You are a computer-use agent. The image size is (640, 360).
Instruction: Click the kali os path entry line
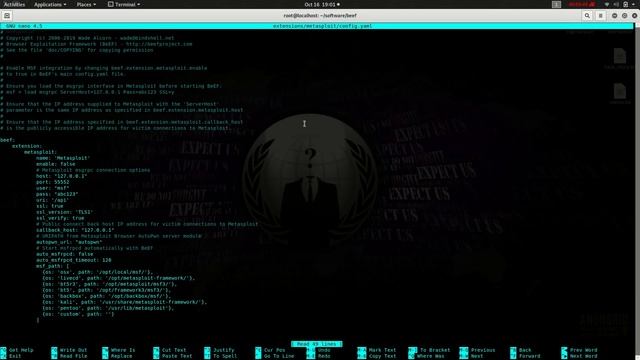coord(124,302)
